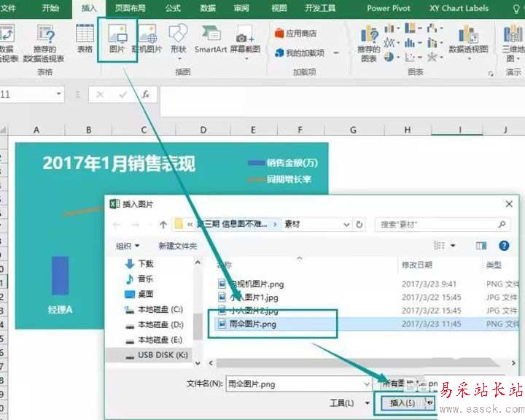Select column header D
The height and width of the screenshot is (420, 525).
pyautogui.click(x=203, y=130)
